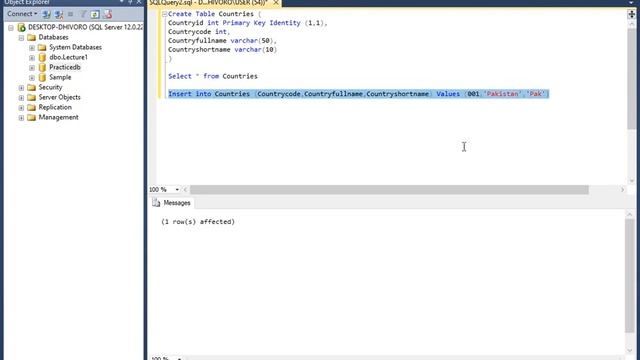Click the 'Countrycode int,' line
The height and width of the screenshot is (360, 640).
[x=199, y=32]
